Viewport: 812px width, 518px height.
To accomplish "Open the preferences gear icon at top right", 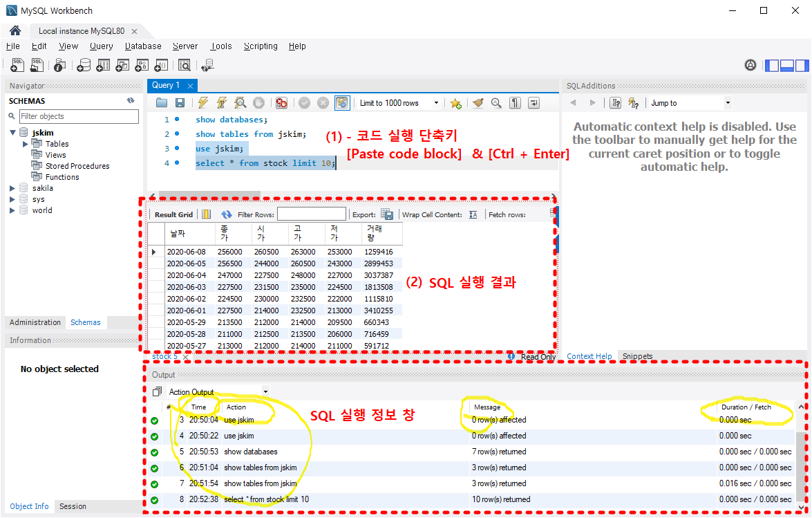I will (750, 65).
